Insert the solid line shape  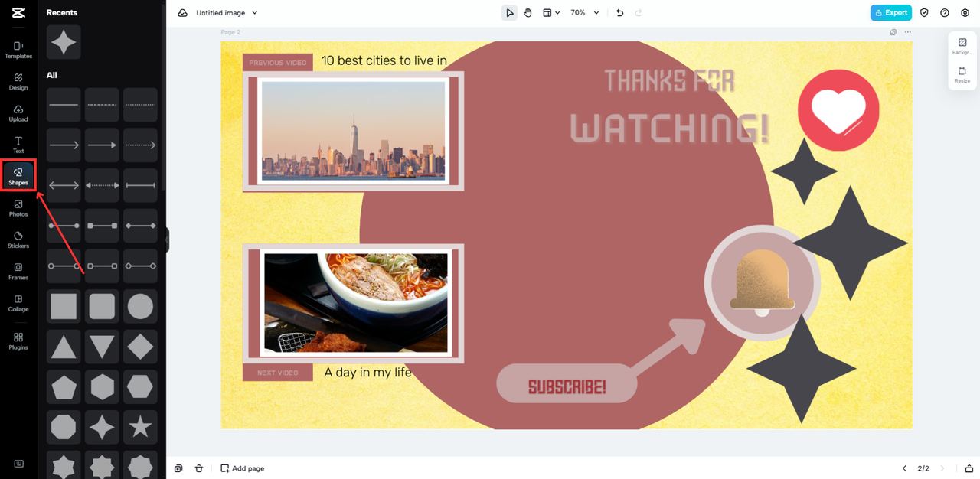pyautogui.click(x=64, y=105)
